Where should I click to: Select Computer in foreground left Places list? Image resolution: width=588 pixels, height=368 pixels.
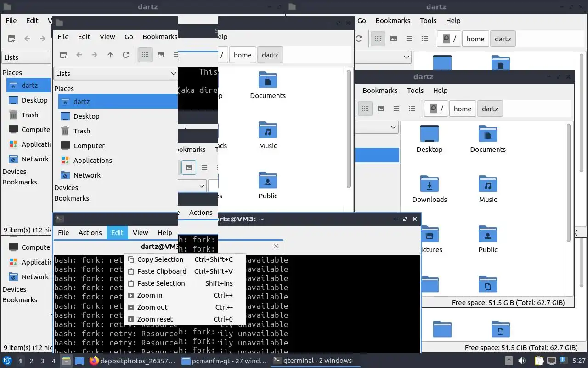(118, 145)
